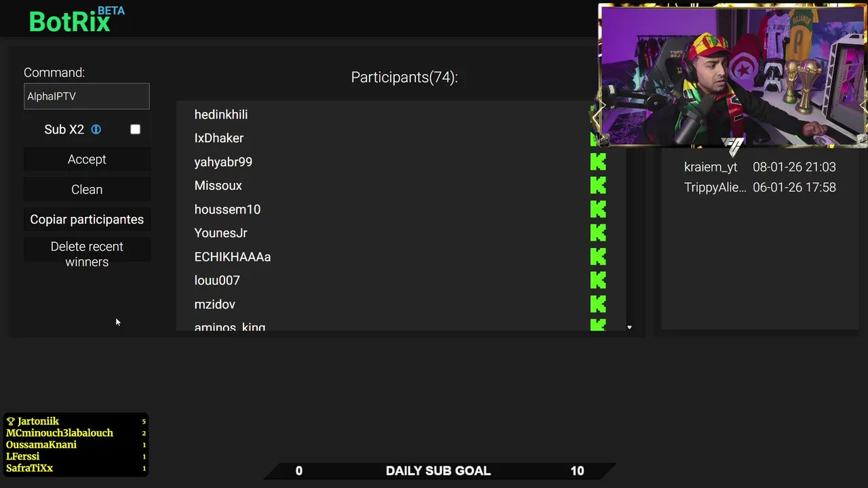Click the Kick icon beside Missoux
Viewport: 868px width, 488px height.
point(598,185)
